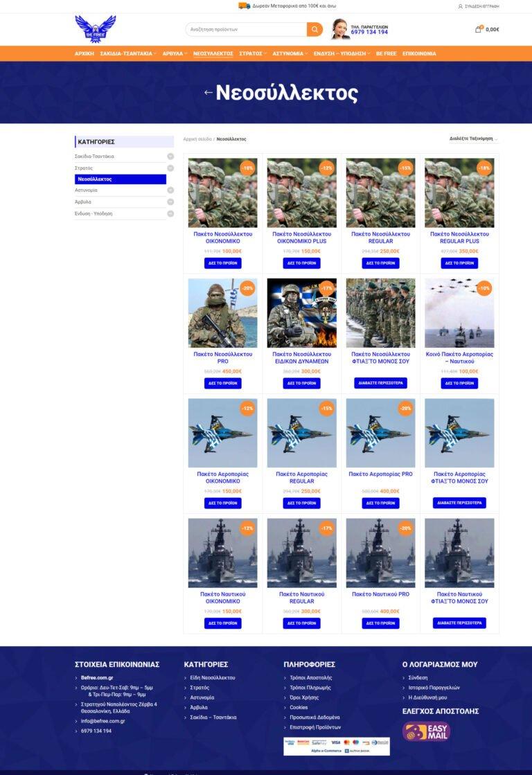Open the Διαλέξτε Ταξινόμηση sorting dropdown
This screenshot has height=775, width=532.
click(x=473, y=139)
